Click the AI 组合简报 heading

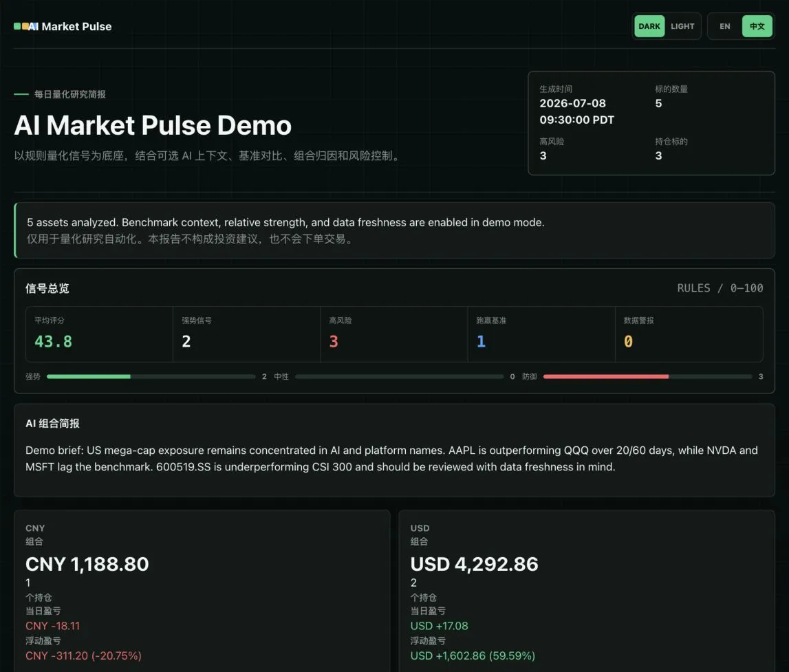(52, 424)
